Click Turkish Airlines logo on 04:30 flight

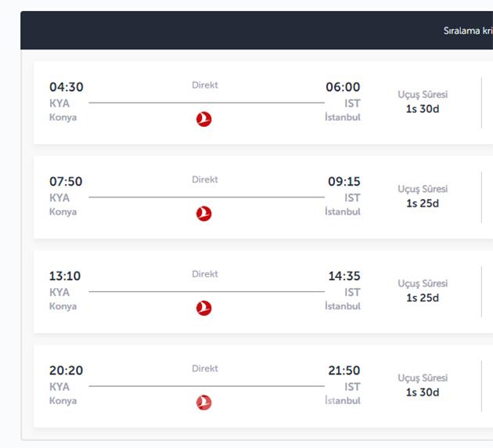[204, 119]
